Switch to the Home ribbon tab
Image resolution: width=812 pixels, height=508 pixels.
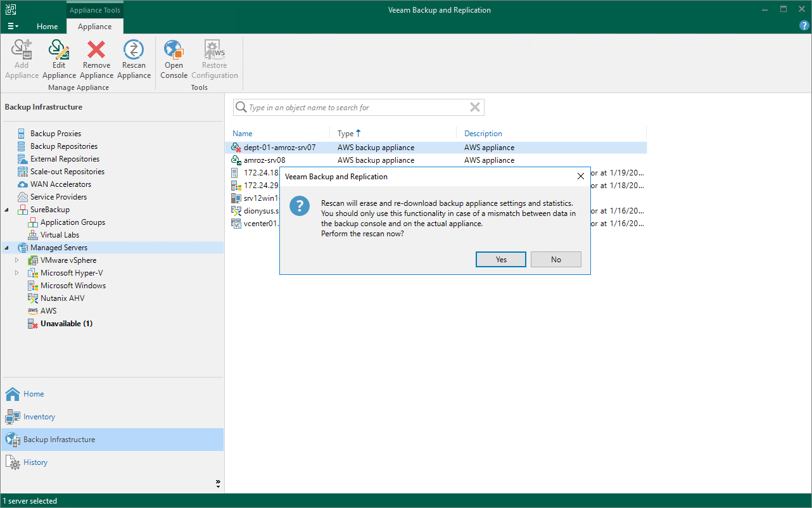coord(48,27)
